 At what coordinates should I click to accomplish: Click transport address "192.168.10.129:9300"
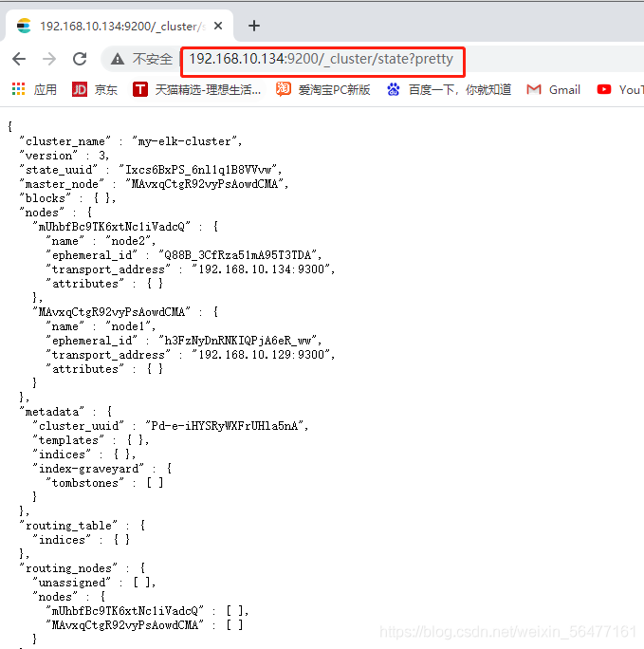pyautogui.click(x=261, y=355)
